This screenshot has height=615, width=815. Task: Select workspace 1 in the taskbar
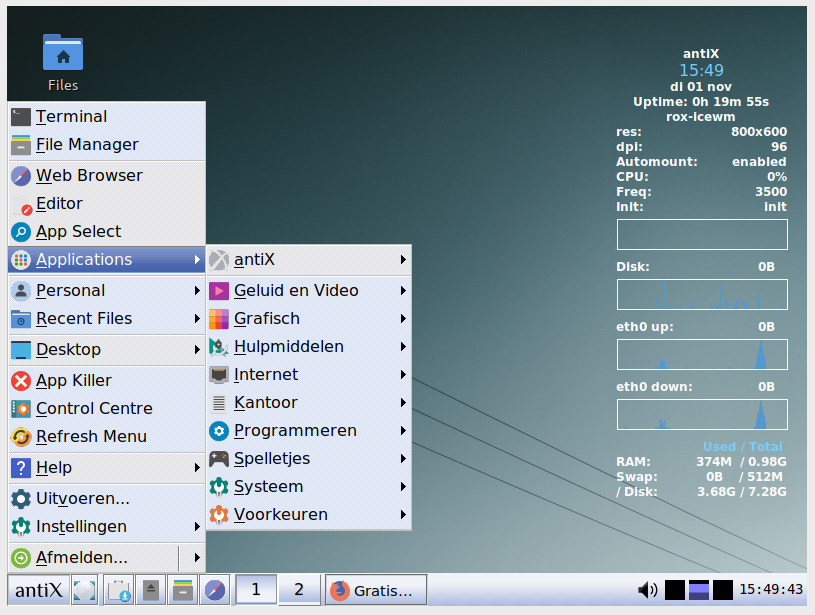coord(255,590)
